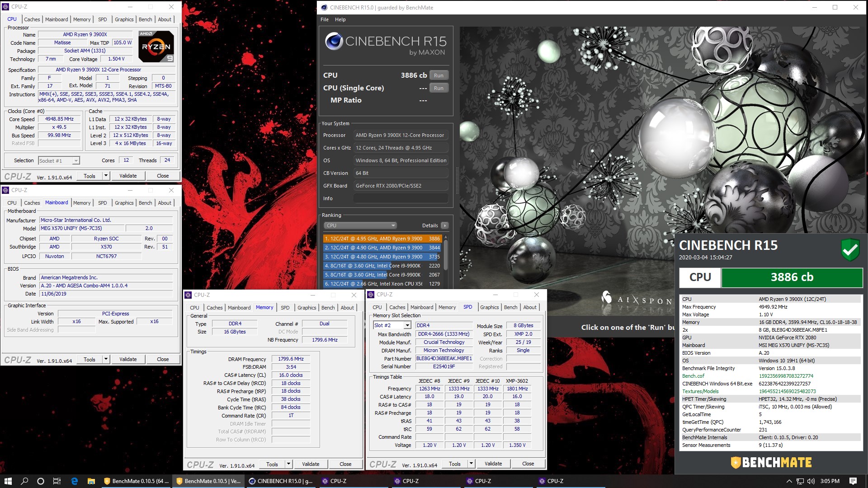This screenshot has height=488, width=868.
Task: Open Tools dropdown arrow in CPU window
Action: 106,176
